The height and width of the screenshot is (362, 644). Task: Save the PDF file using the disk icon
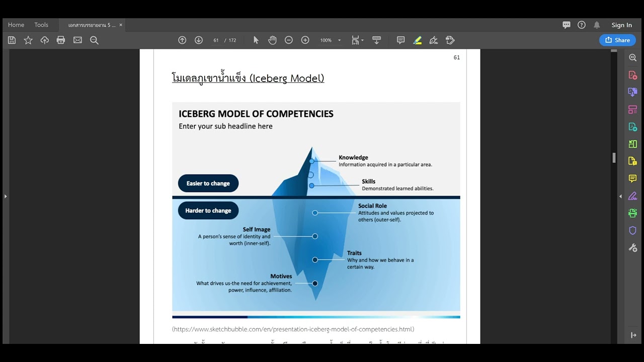point(12,40)
